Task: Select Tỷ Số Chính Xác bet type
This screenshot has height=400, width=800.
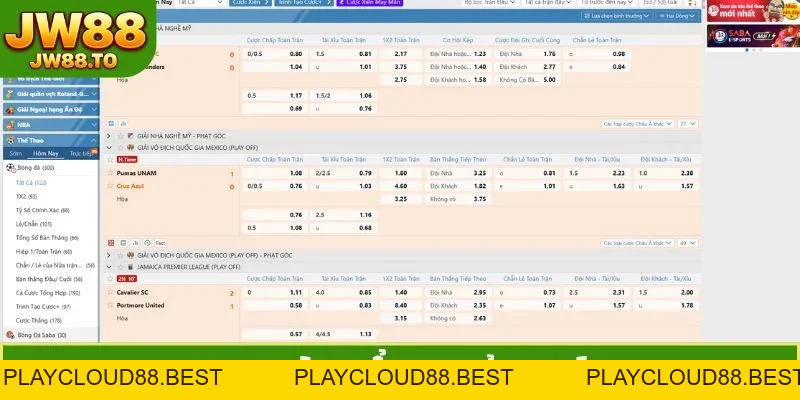Action: 42,210
